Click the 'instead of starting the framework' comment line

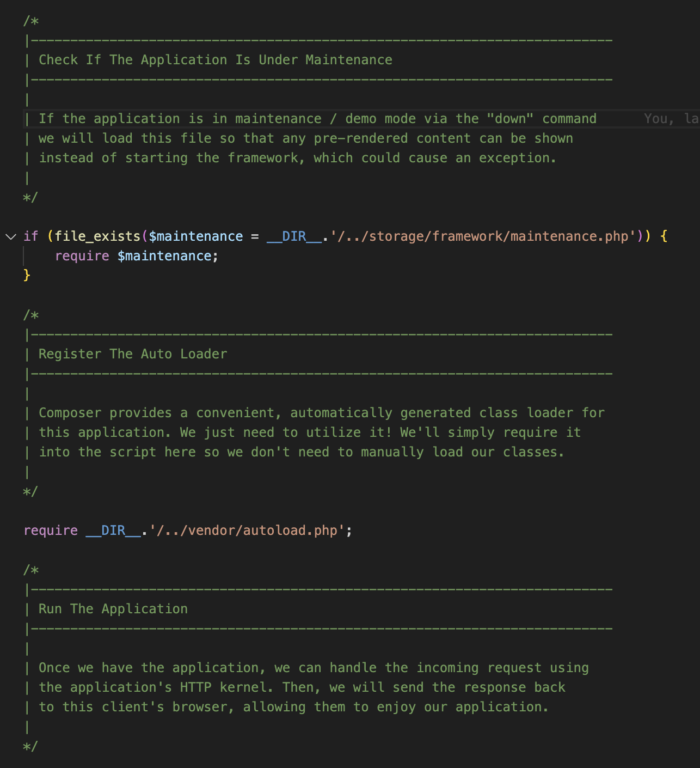tap(298, 158)
